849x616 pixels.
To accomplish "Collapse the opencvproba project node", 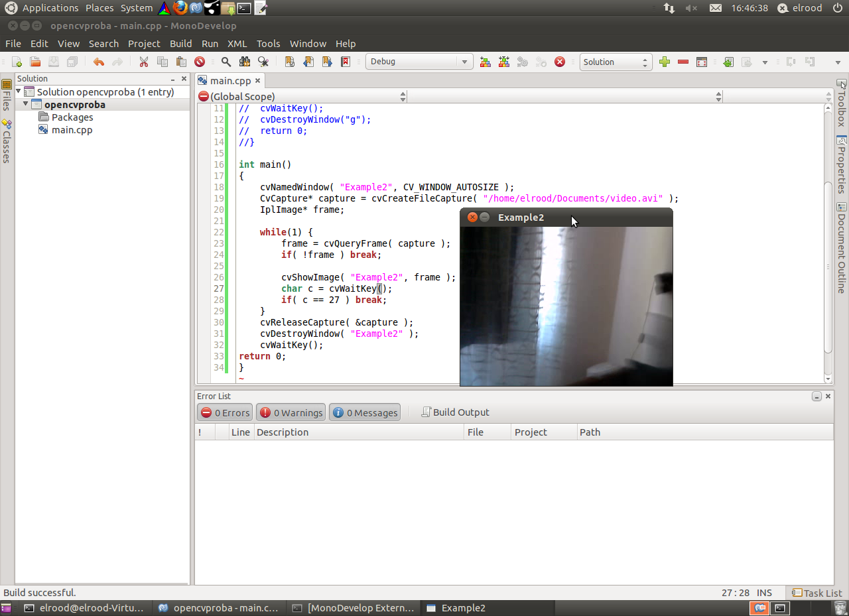I will (26, 104).
